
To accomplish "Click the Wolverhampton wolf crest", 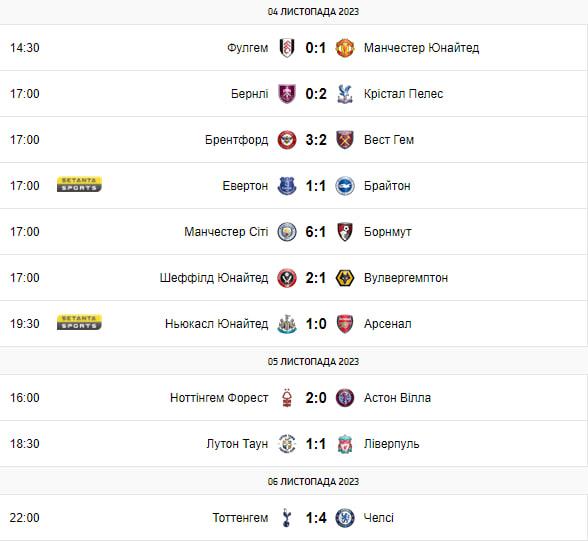I will (x=345, y=278).
